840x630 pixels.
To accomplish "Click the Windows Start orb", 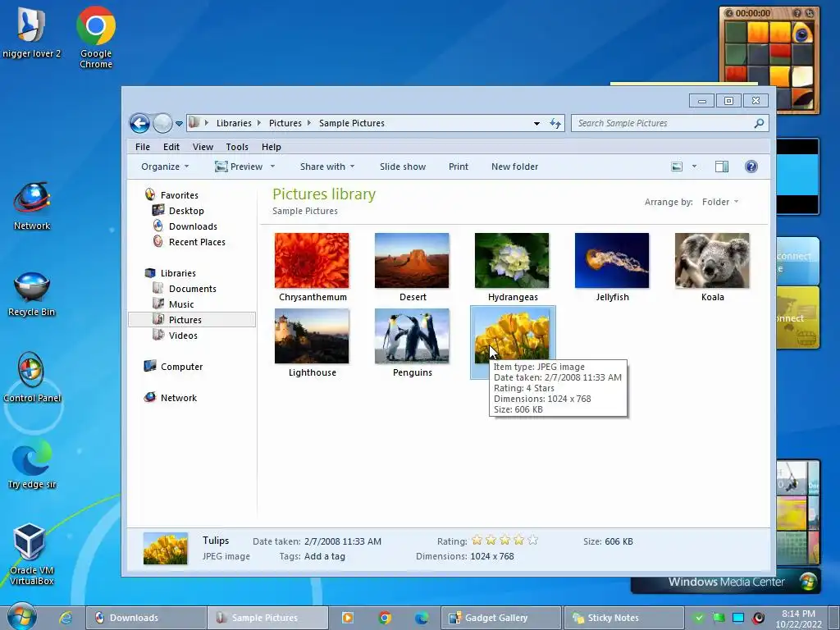I will tap(21, 618).
